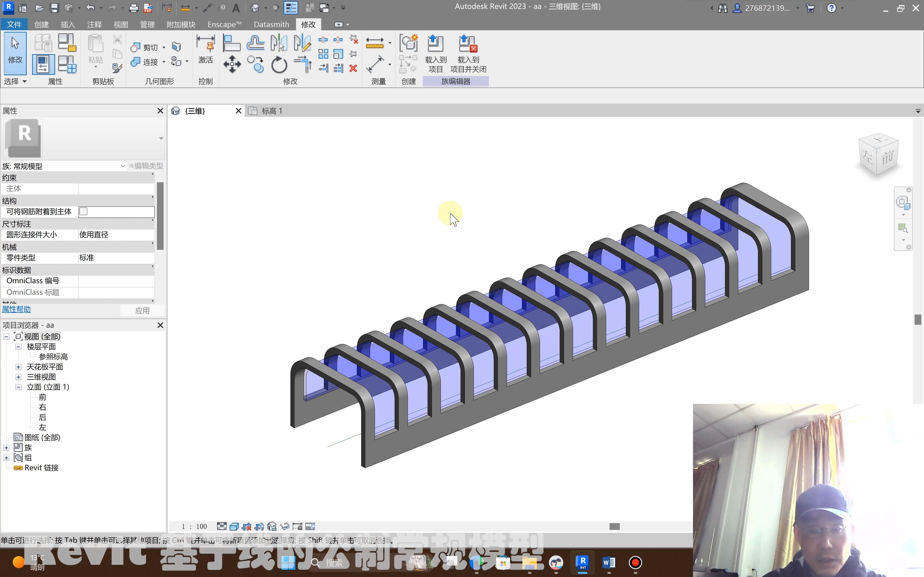Open the Cut geometry dropdown arrow
Viewport: 924px width, 577px height.
tap(164, 48)
